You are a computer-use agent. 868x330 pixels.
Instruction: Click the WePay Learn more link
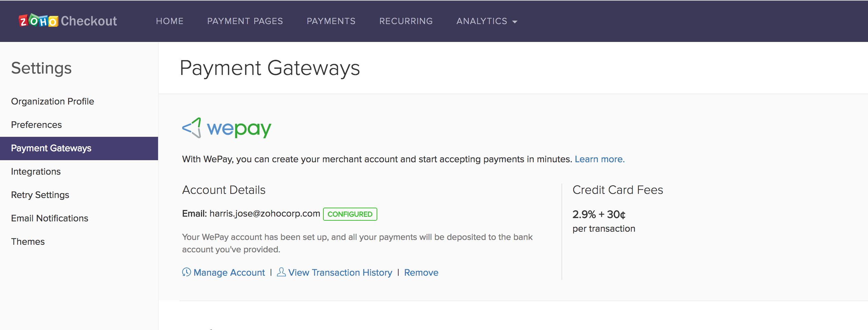pos(600,159)
